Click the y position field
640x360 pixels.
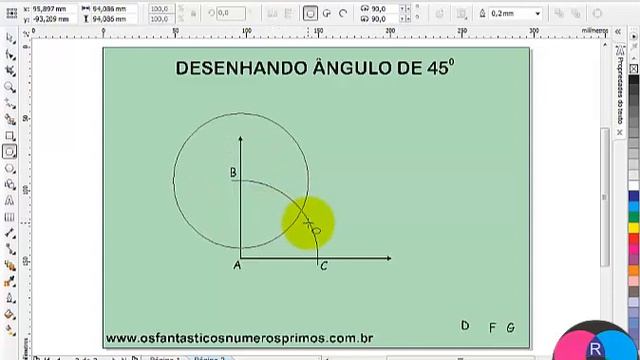54,19
